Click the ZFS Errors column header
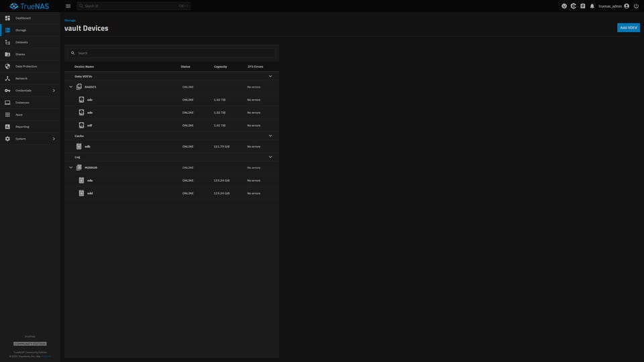This screenshot has height=362, width=644. (255, 66)
